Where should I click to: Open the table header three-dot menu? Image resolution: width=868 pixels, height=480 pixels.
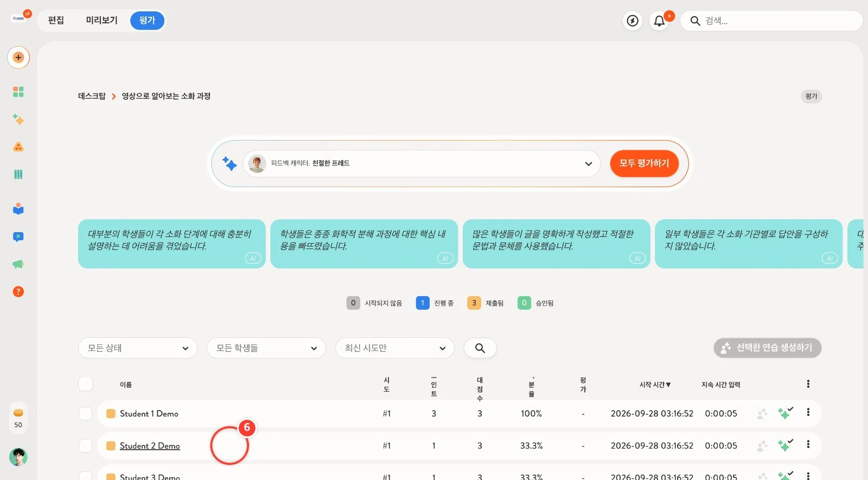(808, 384)
